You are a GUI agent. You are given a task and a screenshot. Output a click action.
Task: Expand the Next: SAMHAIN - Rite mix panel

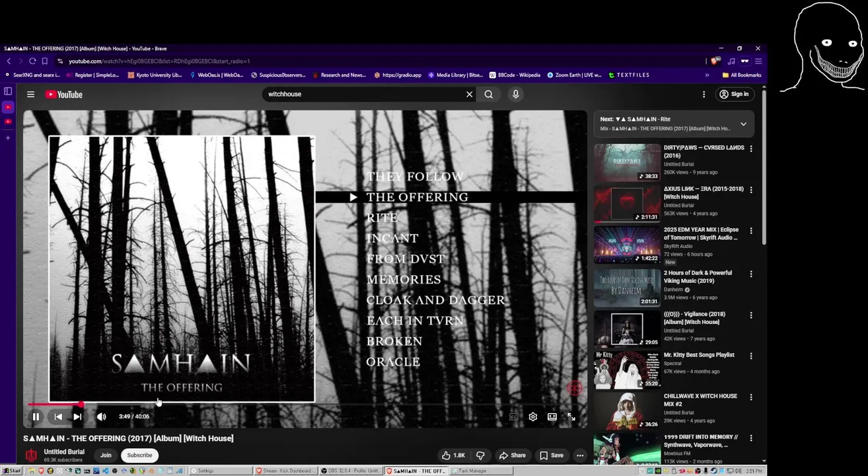[x=743, y=124]
